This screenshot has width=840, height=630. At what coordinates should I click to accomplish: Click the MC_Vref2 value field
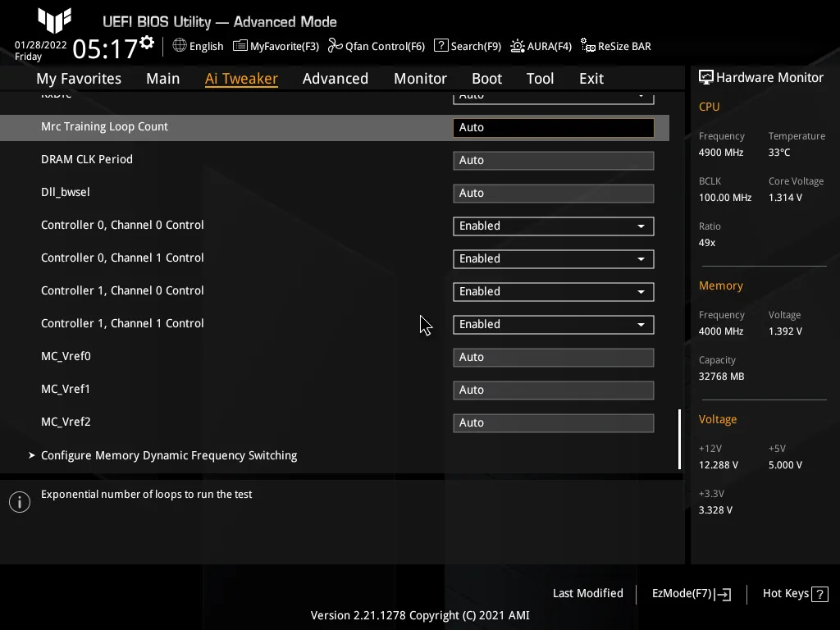pos(554,422)
